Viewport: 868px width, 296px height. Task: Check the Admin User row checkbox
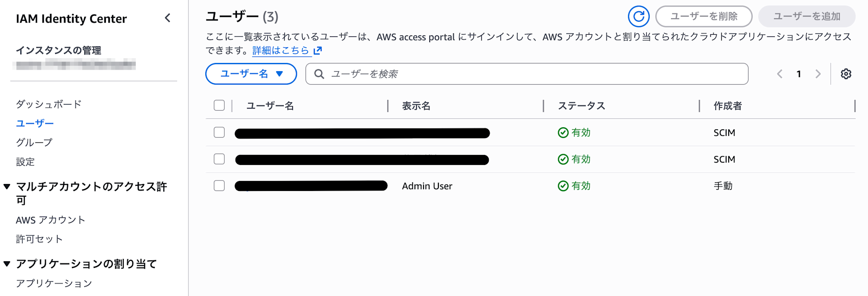[219, 186]
